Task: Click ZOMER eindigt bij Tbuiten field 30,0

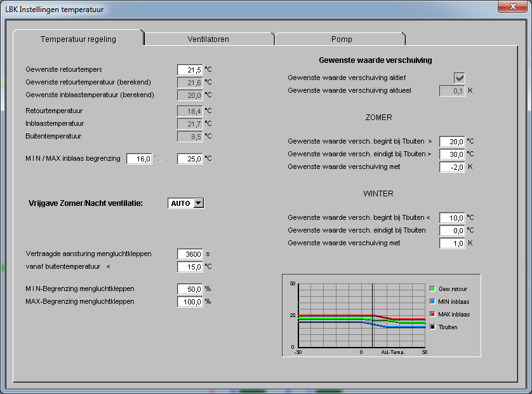Action: click(x=452, y=154)
